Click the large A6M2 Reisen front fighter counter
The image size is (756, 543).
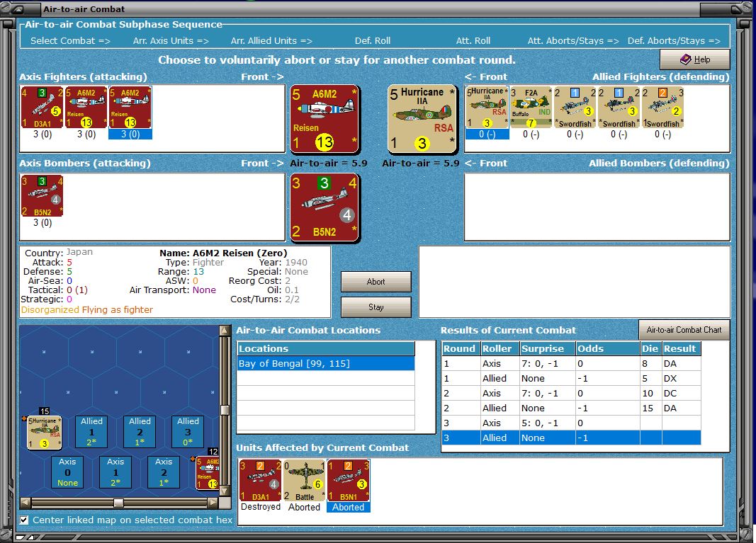click(325, 119)
